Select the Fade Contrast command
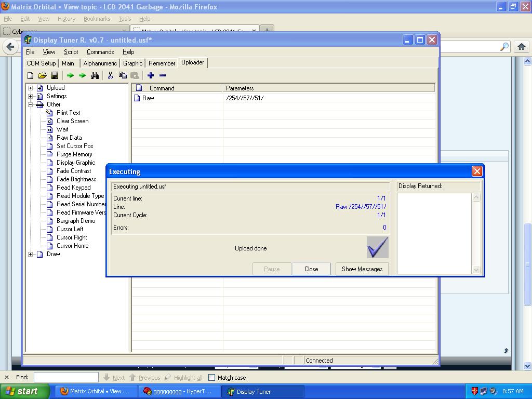The height and width of the screenshot is (399, 532). pos(74,171)
